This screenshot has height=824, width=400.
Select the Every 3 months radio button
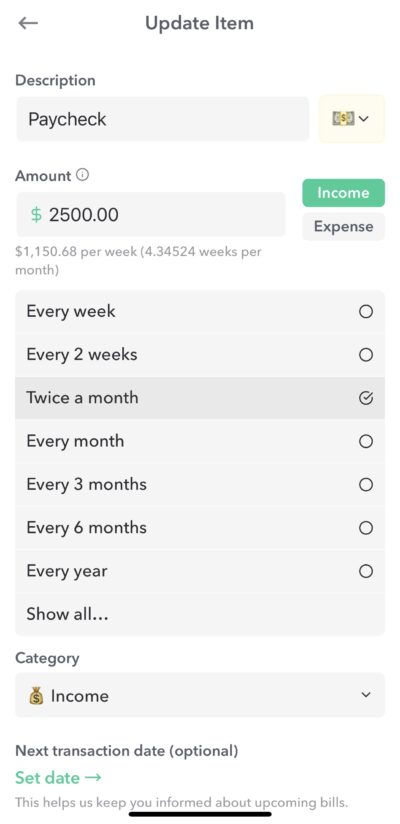click(366, 485)
